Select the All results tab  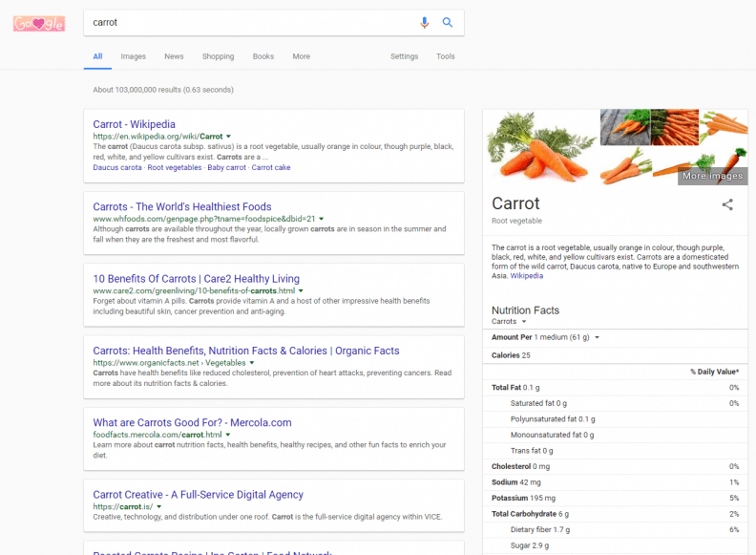97,56
